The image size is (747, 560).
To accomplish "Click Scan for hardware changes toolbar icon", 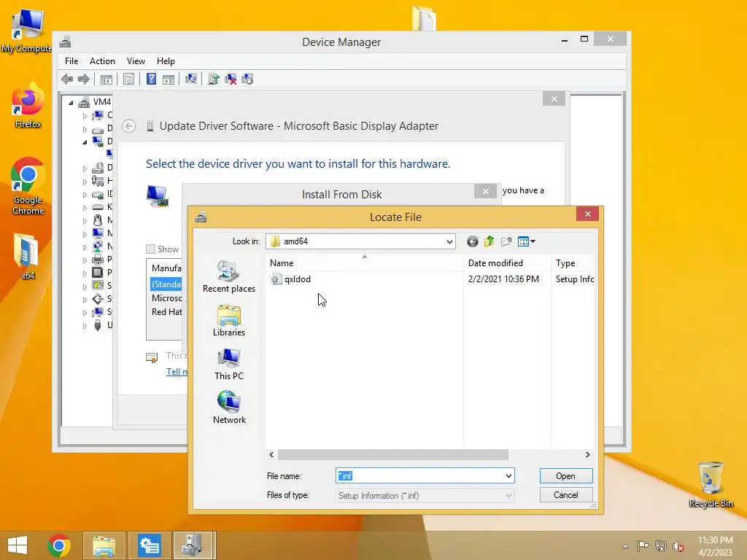I will (x=191, y=79).
